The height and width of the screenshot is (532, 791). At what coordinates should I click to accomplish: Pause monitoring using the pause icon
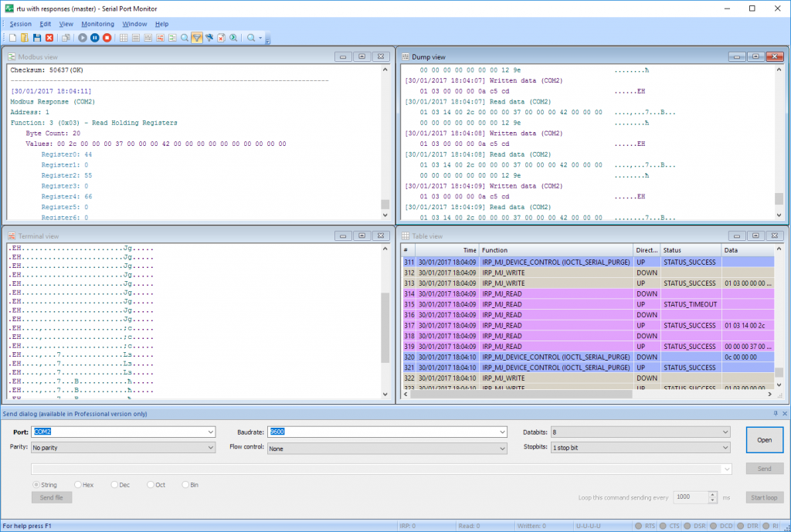tap(94, 37)
